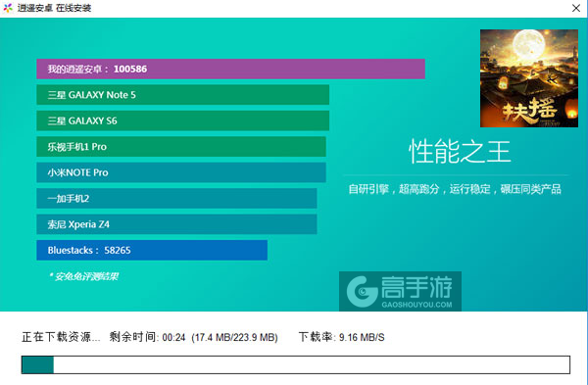Image resolution: width=588 pixels, height=385 pixels.
Task: Click the 17.4 MB/223.9 MB size text
Action: [x=235, y=337]
